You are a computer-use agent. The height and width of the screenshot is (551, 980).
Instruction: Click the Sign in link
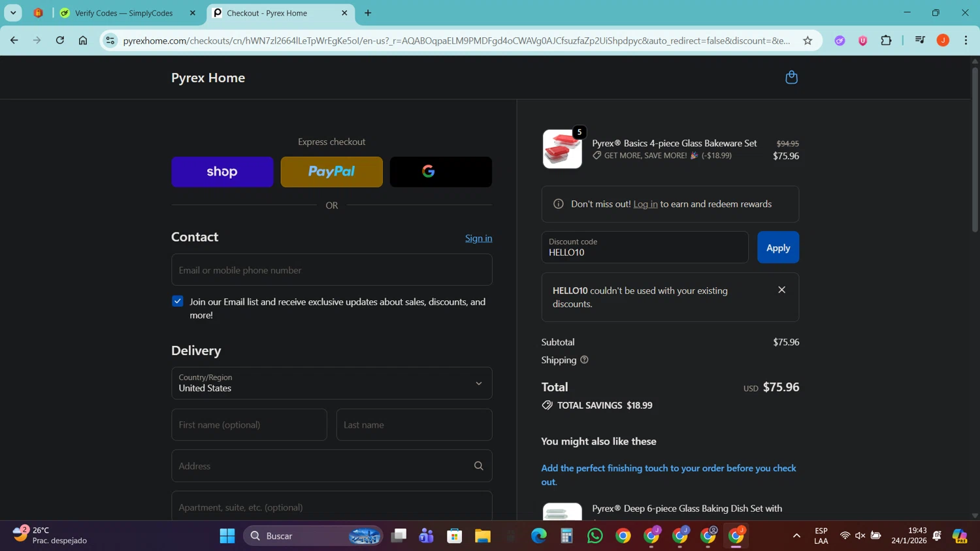pos(479,238)
